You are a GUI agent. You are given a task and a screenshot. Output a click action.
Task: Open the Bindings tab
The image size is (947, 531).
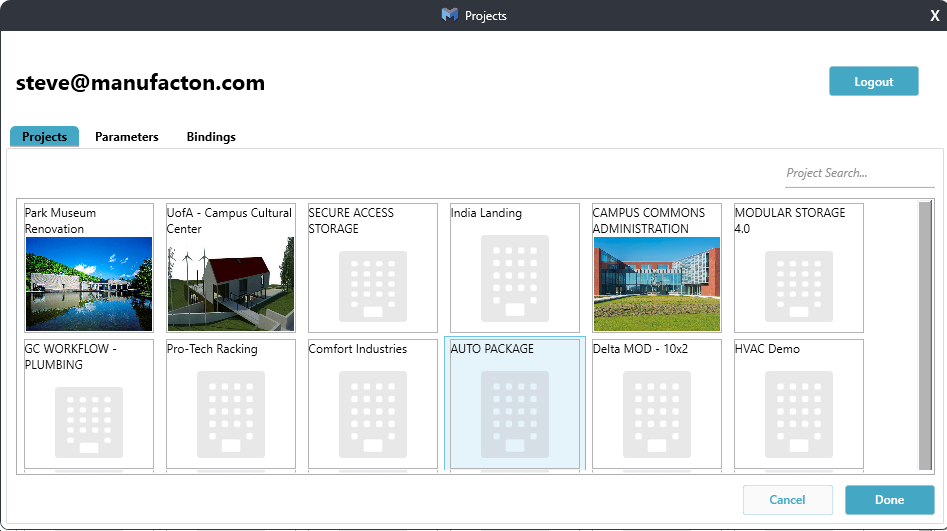tap(211, 137)
